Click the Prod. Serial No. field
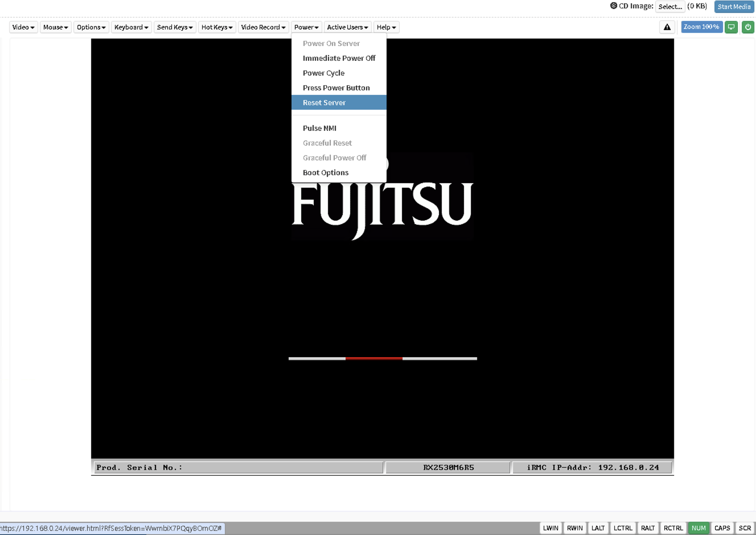 click(x=239, y=468)
